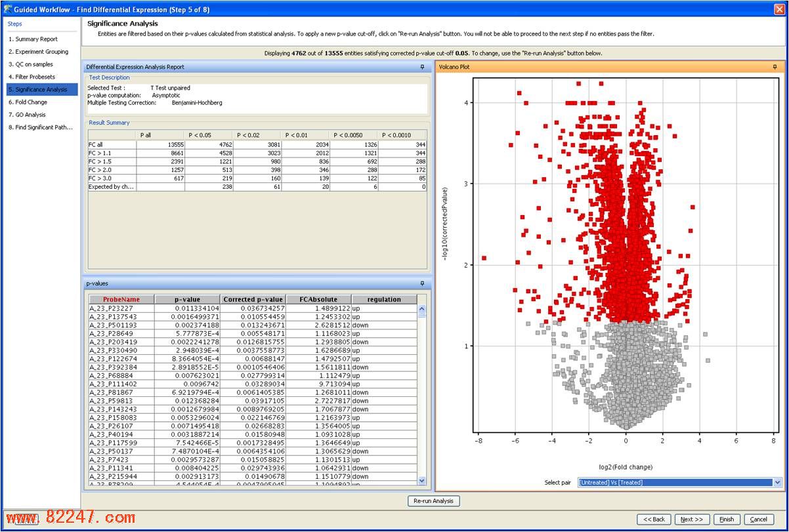
Task: Select probe row A_23_P330490
Action: [253, 350]
